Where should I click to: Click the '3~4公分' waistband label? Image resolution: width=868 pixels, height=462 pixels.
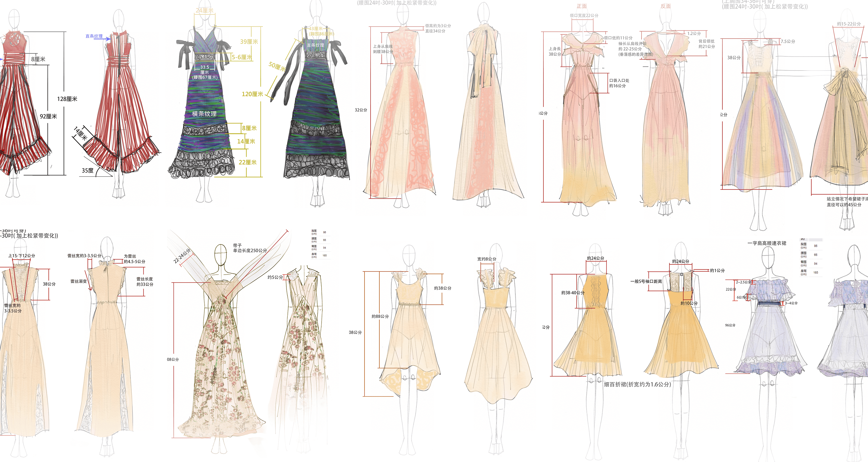[791, 303]
